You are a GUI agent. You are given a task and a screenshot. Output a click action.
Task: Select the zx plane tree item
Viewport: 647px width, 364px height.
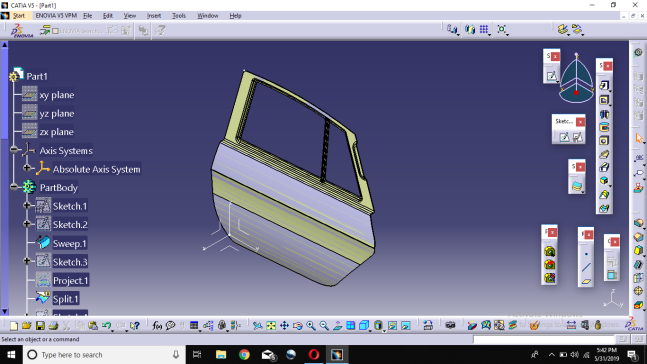click(x=57, y=132)
